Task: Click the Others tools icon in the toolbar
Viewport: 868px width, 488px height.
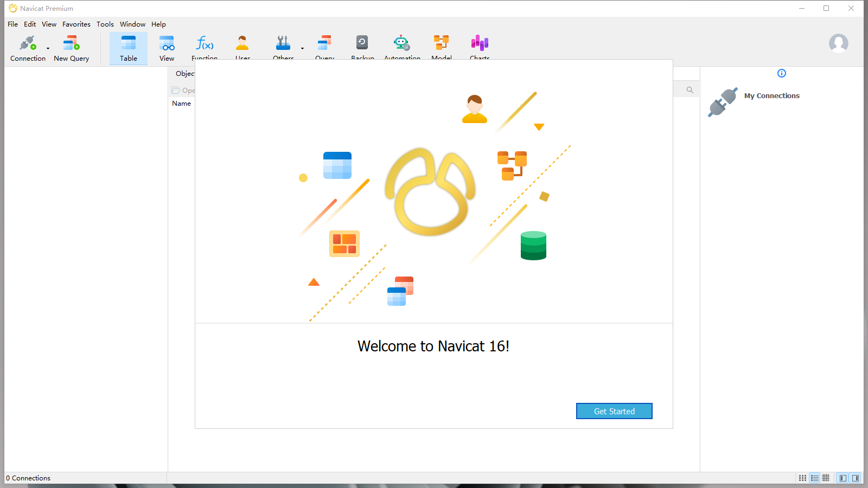Action: 283,43
